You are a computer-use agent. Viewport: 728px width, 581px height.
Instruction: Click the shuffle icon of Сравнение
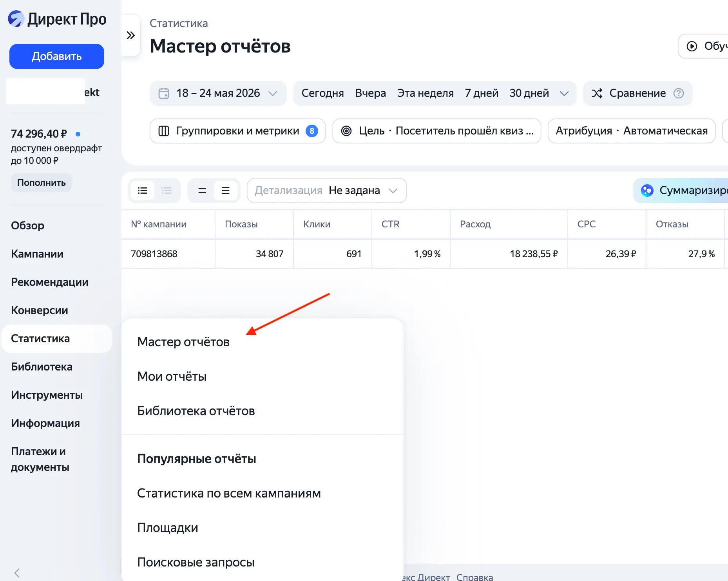597,93
